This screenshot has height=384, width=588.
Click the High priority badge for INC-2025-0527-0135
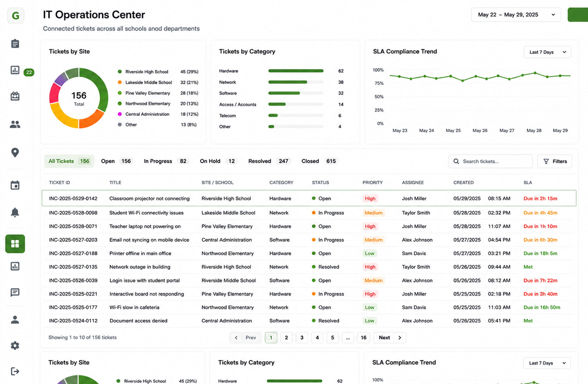coord(370,267)
